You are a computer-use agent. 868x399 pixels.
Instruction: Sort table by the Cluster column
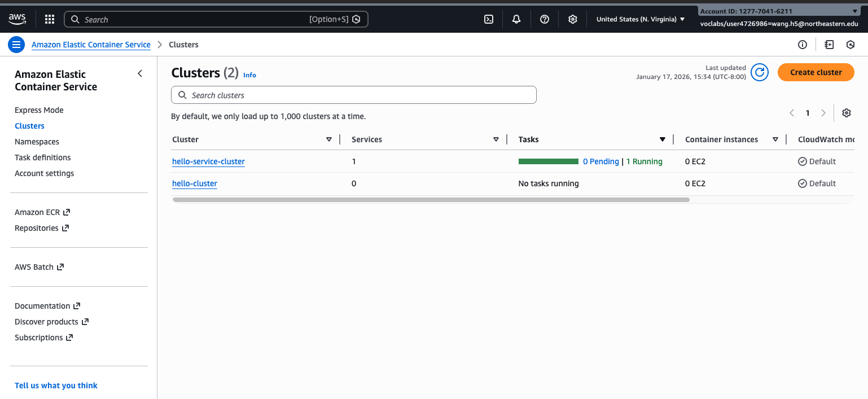[x=328, y=139]
